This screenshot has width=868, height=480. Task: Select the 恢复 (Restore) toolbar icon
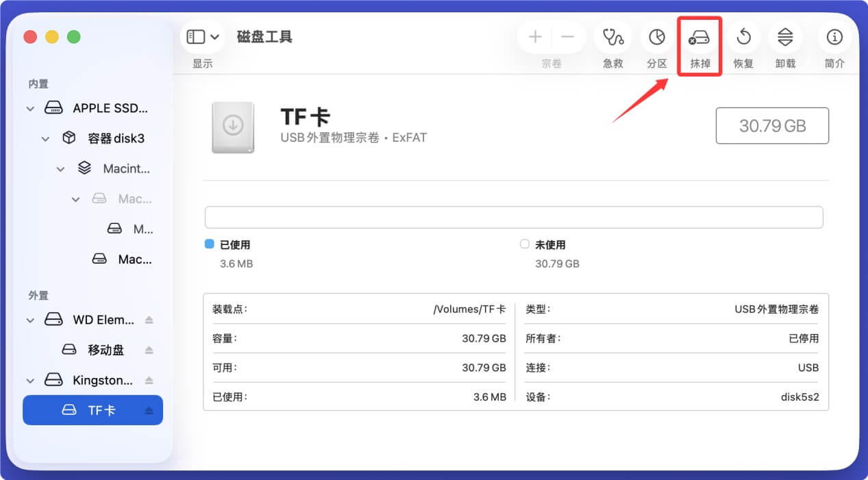pos(743,38)
